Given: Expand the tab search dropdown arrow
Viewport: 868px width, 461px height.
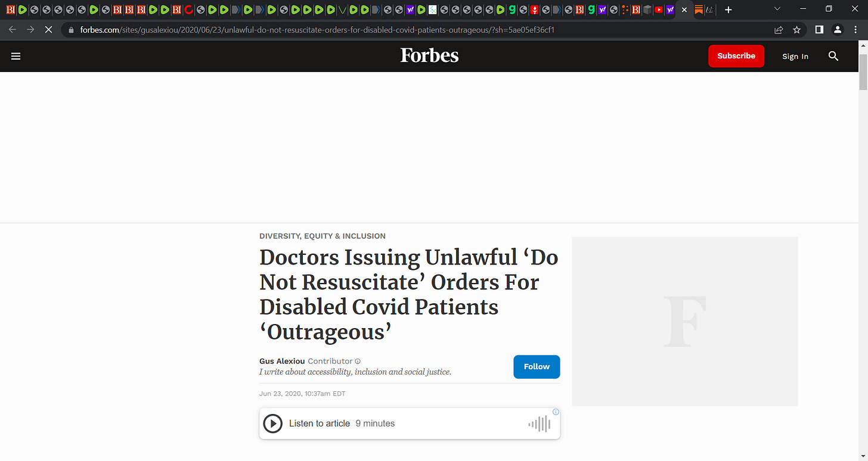Looking at the screenshot, I should pos(777,9).
